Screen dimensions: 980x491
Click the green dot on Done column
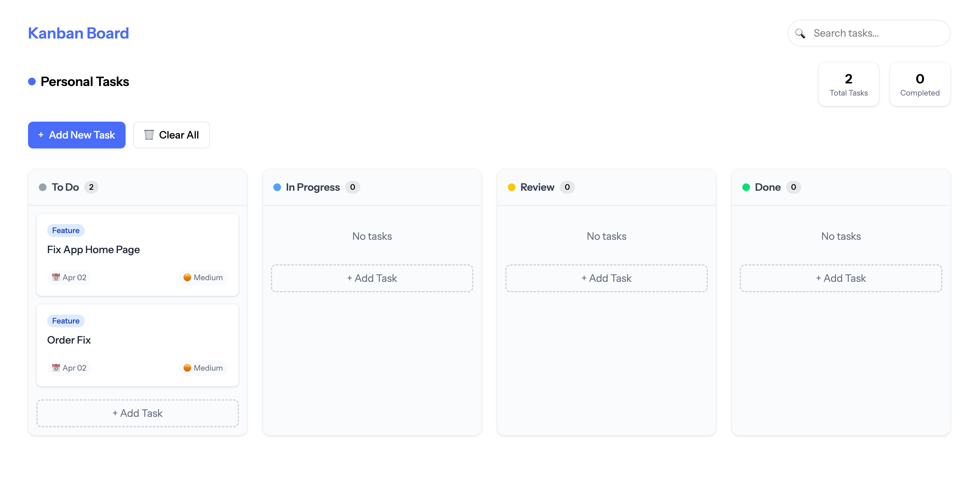tap(746, 187)
